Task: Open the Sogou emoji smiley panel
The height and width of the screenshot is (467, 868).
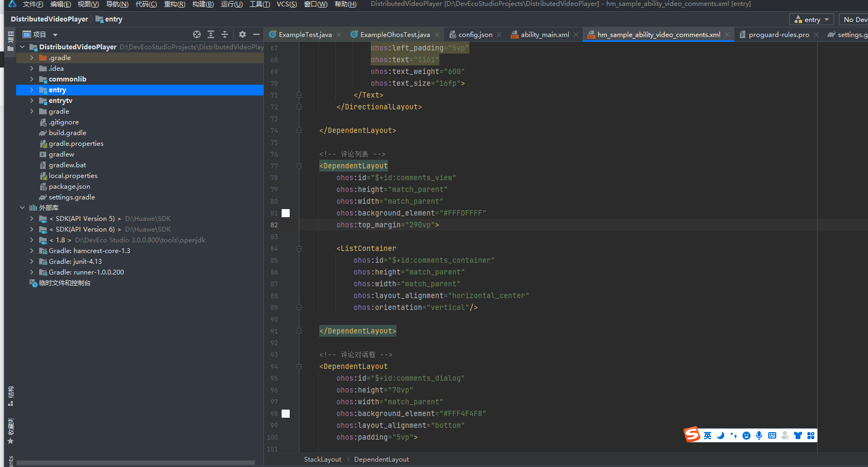Action: (746, 435)
